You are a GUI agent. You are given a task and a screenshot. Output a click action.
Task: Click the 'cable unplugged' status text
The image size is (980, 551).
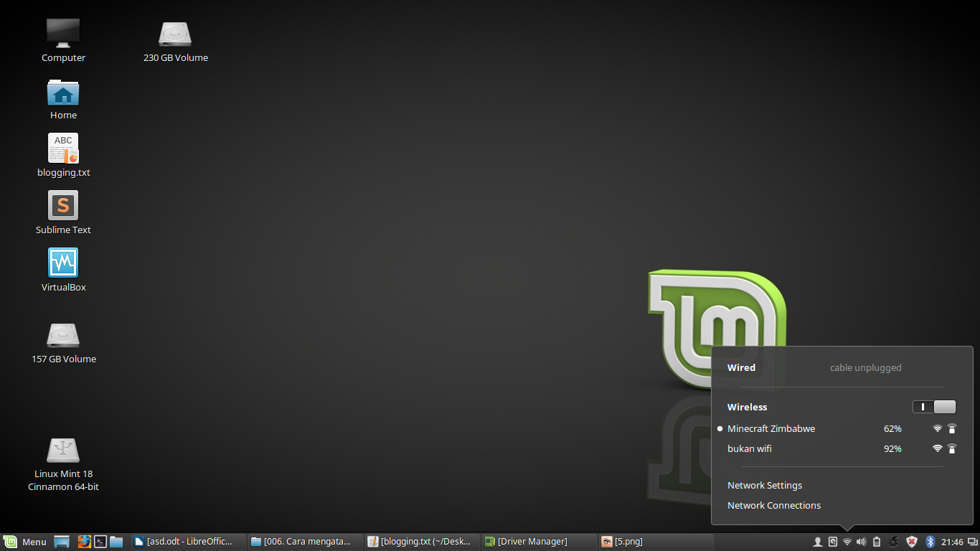click(866, 368)
